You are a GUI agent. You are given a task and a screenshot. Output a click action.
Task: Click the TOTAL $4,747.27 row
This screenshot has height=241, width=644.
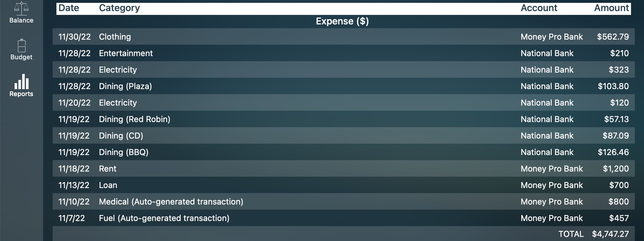click(x=593, y=234)
